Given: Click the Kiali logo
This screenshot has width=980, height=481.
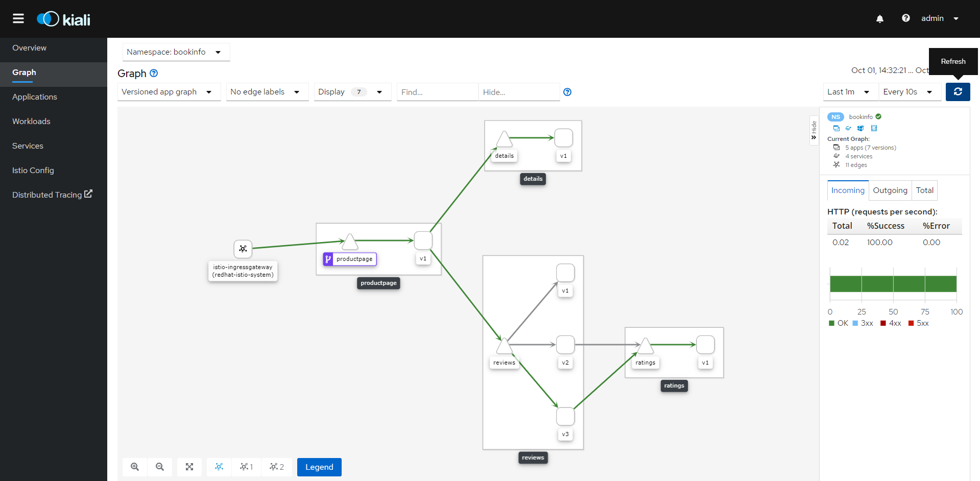Looking at the screenshot, I should click(63, 19).
